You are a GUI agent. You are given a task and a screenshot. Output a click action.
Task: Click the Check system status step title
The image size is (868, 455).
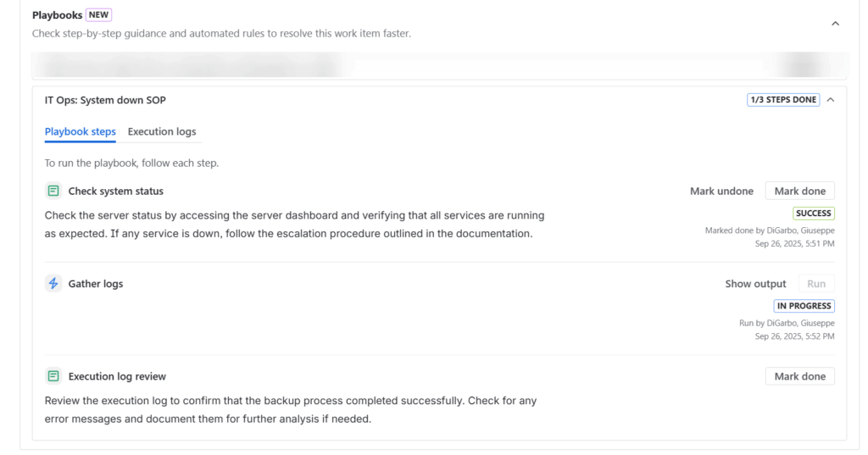point(115,191)
